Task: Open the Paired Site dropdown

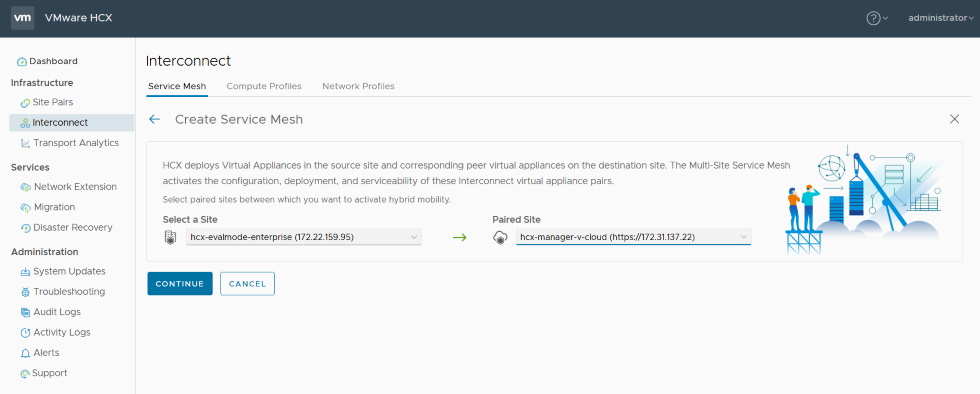Action: [634, 237]
